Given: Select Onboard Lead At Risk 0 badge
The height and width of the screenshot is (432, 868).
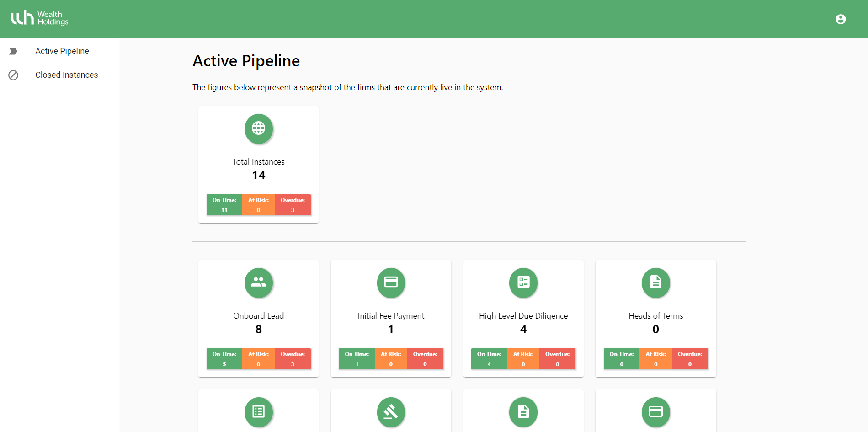Looking at the screenshot, I should tap(258, 359).
